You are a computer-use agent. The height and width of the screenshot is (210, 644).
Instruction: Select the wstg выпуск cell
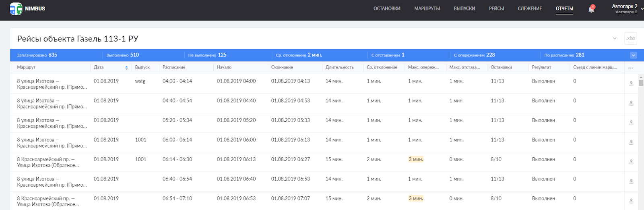pyautogui.click(x=140, y=81)
